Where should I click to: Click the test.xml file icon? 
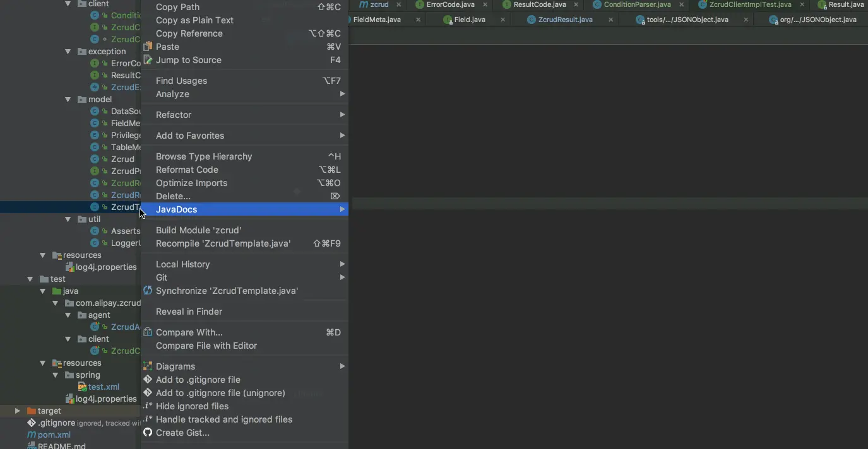(x=82, y=387)
